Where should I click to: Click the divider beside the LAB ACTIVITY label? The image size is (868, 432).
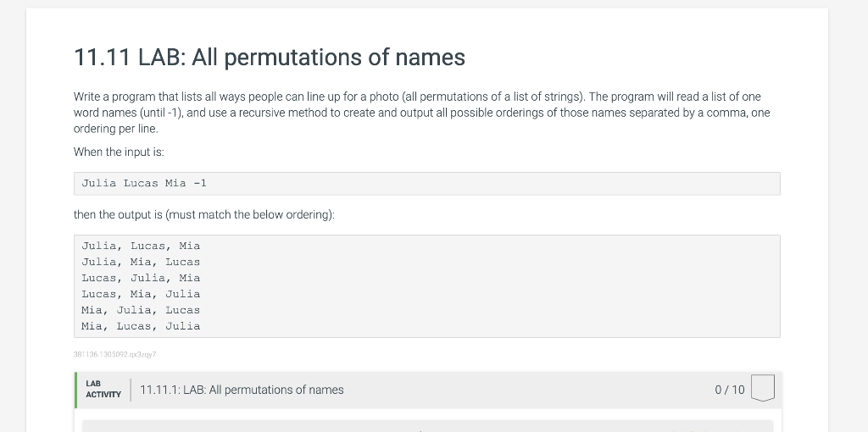click(x=131, y=390)
